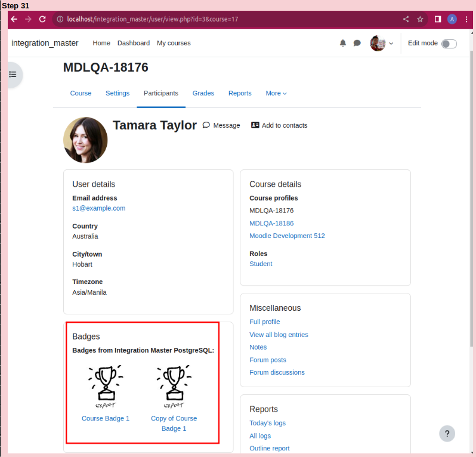Click the Australia country value
The height and width of the screenshot is (457, 476).
[x=85, y=236]
